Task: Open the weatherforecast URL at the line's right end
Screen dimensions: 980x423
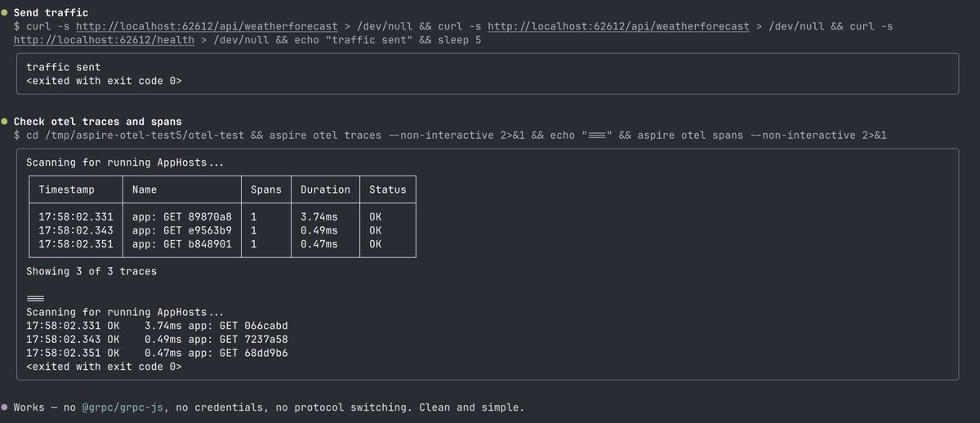Action: (x=618, y=27)
